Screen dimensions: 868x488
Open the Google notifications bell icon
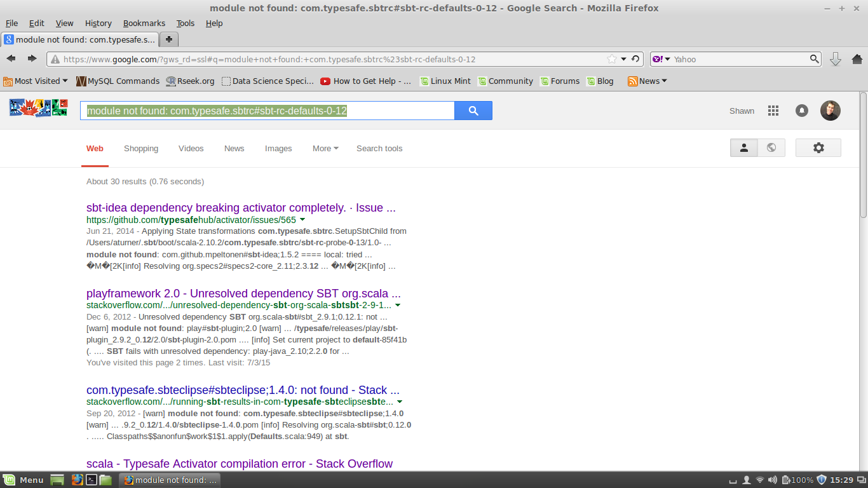point(802,111)
